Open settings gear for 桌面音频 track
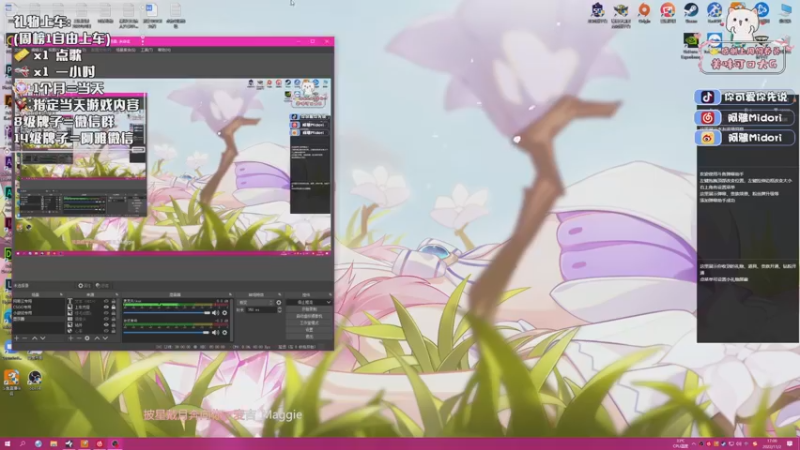This screenshot has height=450, width=800. coord(224,332)
